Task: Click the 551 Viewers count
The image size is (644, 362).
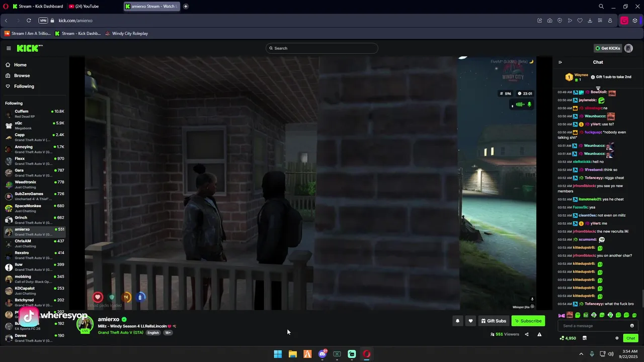Action: pyautogui.click(x=505, y=334)
